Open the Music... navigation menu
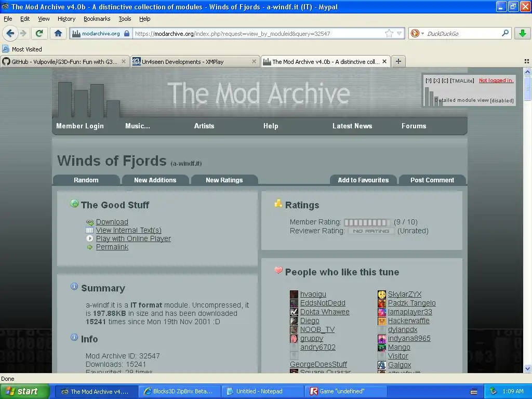532x399 pixels. point(137,126)
